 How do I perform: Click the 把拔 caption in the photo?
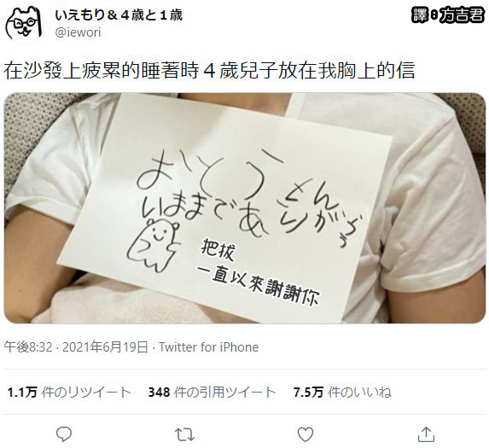click(x=218, y=249)
